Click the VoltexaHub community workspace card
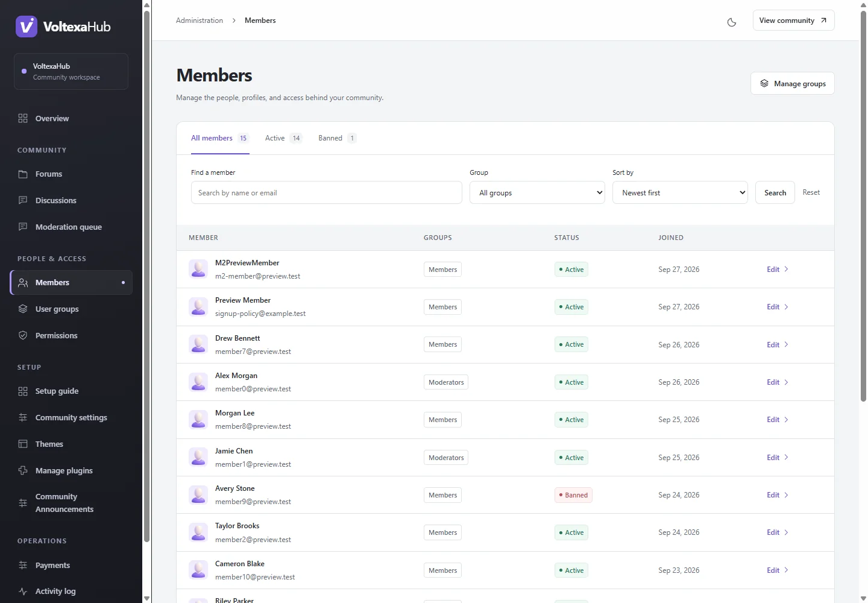 [x=71, y=72]
